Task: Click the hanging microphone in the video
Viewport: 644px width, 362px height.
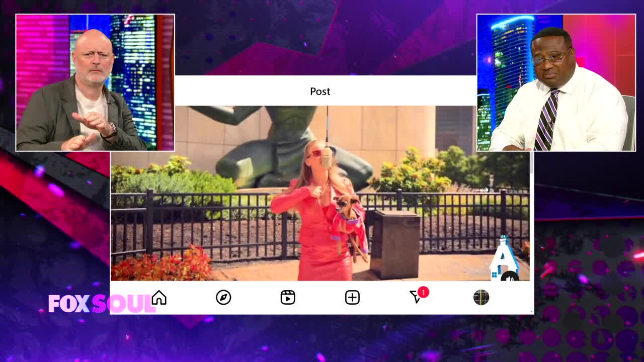Action: 327,156
